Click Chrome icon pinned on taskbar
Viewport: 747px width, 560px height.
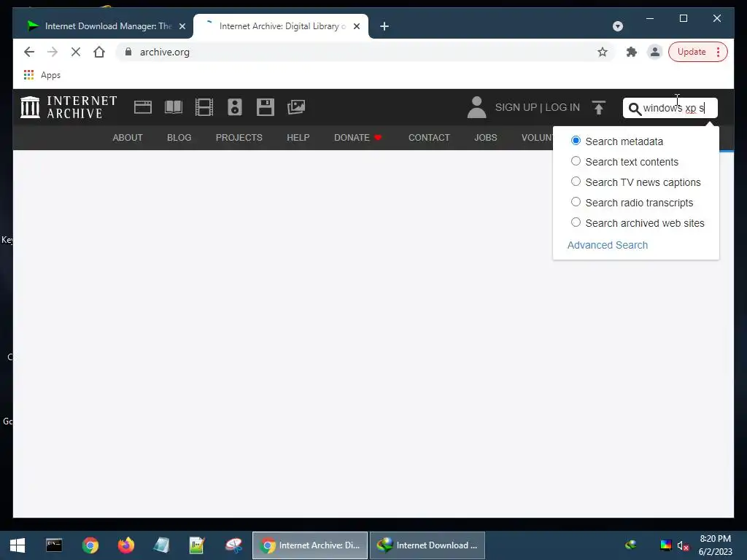coord(90,545)
